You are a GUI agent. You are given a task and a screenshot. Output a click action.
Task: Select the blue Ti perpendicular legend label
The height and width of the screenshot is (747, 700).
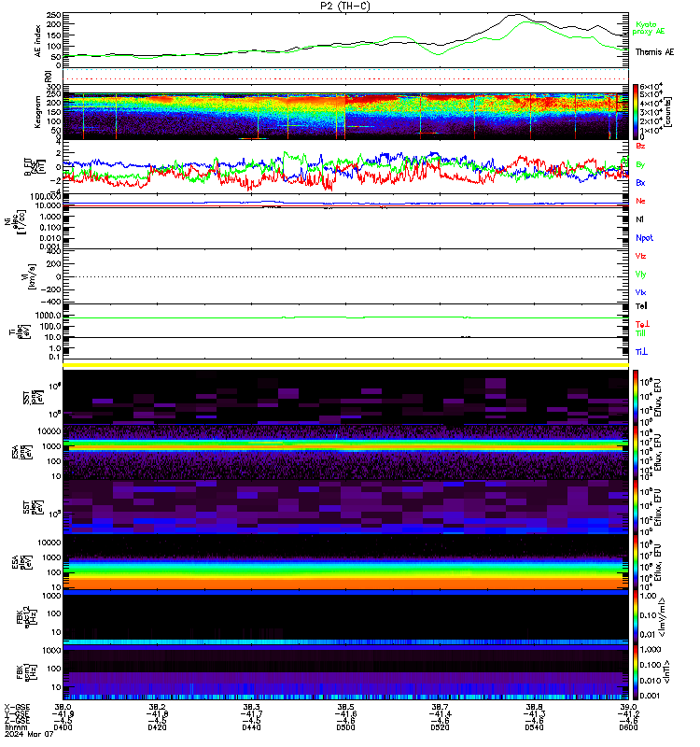641,352
